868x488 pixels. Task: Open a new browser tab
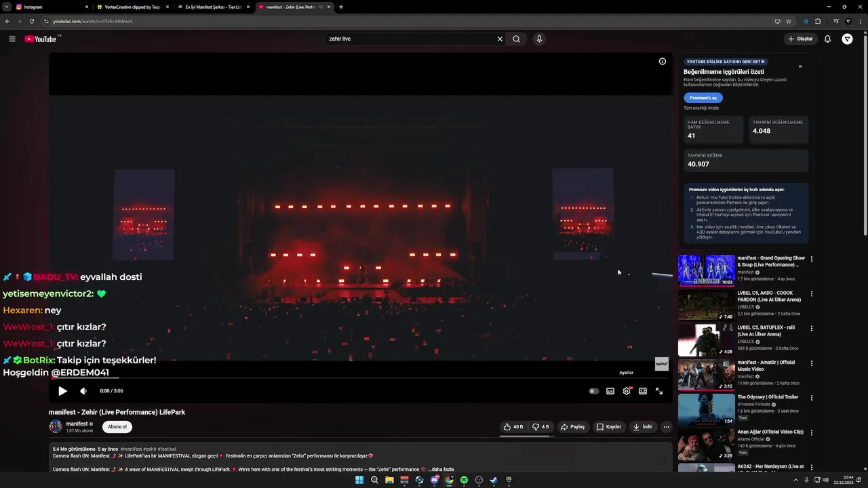[x=340, y=7]
